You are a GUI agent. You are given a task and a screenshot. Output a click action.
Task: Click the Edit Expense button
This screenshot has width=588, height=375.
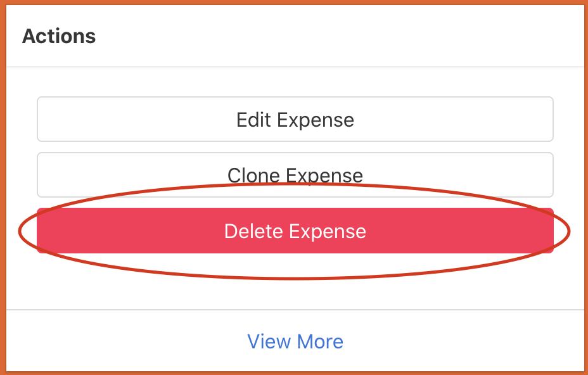295,119
